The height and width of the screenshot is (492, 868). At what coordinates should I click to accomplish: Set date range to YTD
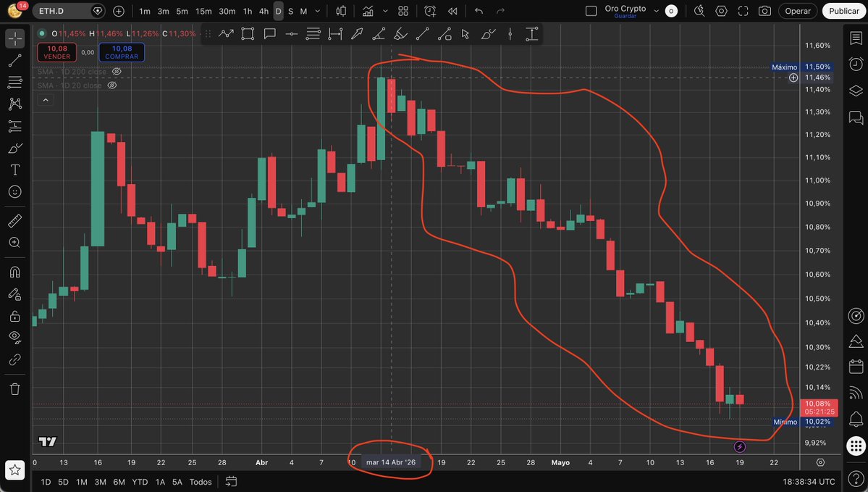coord(140,482)
